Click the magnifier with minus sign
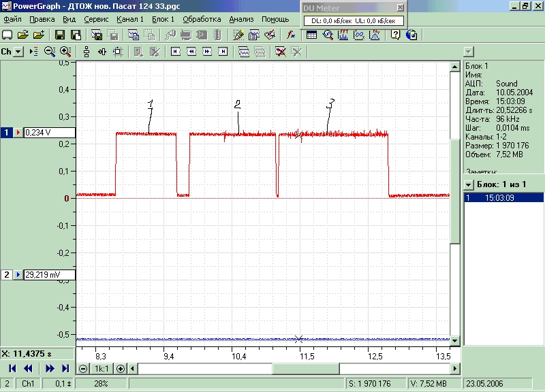This screenshot has height=392, width=545. click(x=50, y=52)
